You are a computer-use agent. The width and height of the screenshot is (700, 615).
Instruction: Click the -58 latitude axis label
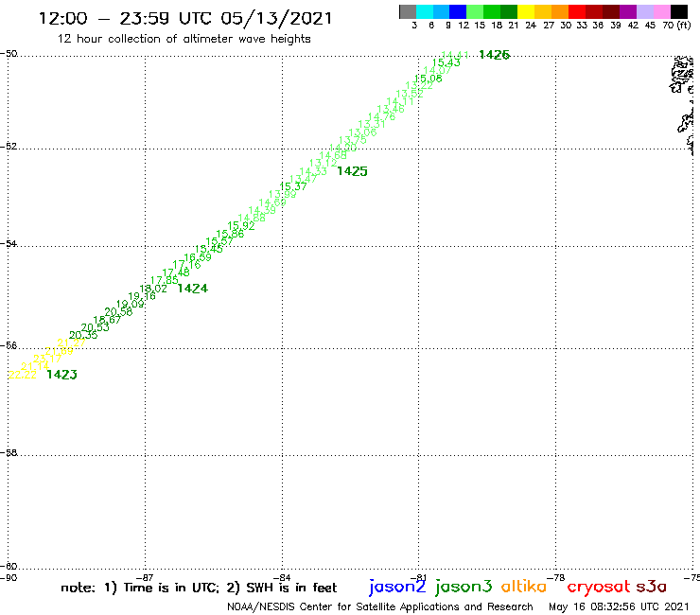pyautogui.click(x=9, y=453)
